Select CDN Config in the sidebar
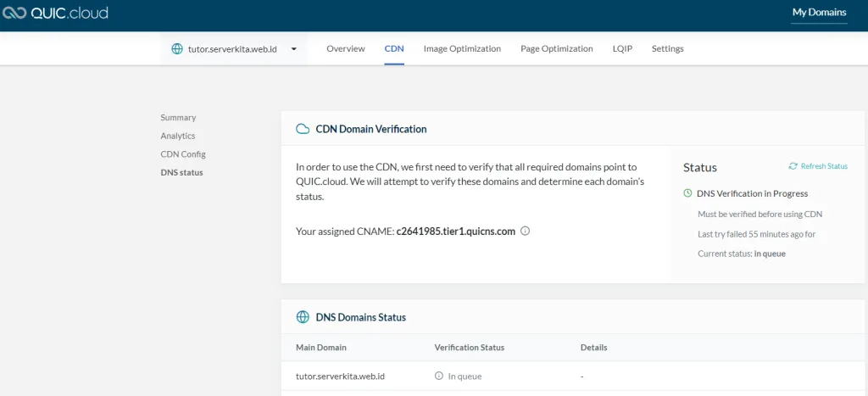The height and width of the screenshot is (396, 868). pyautogui.click(x=183, y=154)
